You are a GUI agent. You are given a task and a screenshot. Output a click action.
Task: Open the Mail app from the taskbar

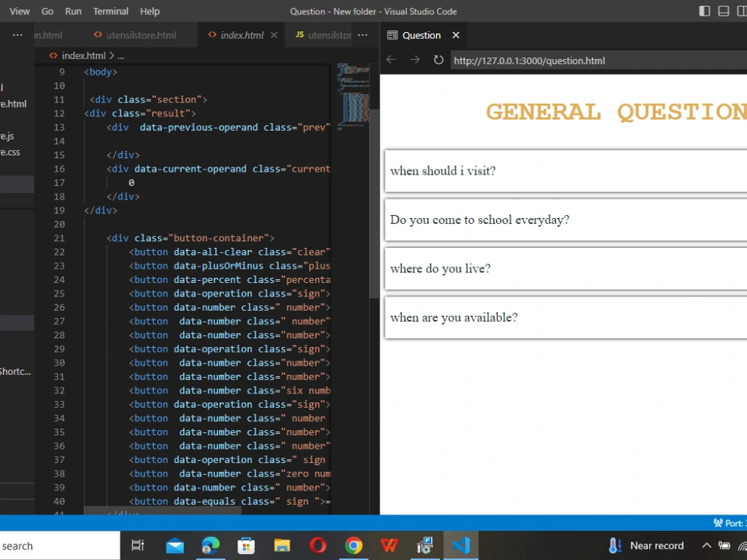175,546
